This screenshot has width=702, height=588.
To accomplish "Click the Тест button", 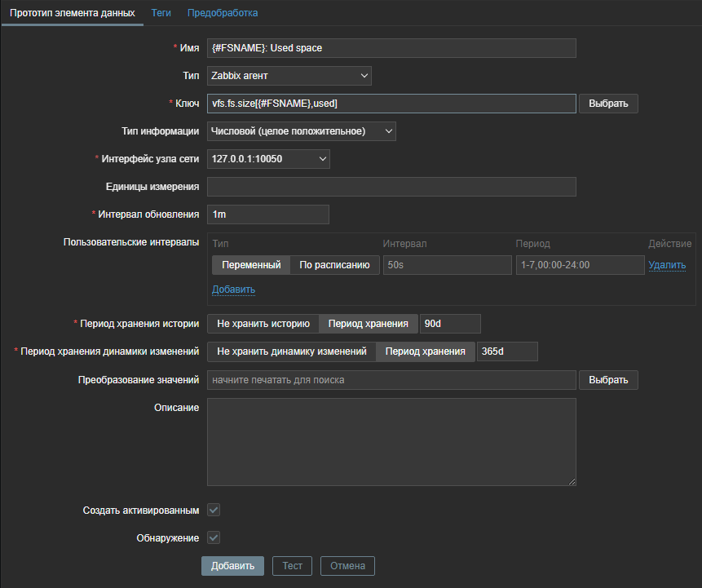I will 292,566.
